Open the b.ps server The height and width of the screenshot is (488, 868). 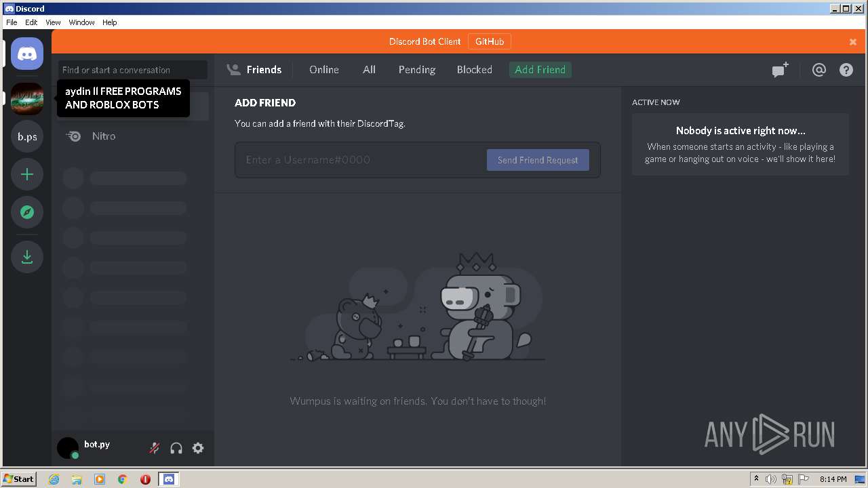click(27, 136)
